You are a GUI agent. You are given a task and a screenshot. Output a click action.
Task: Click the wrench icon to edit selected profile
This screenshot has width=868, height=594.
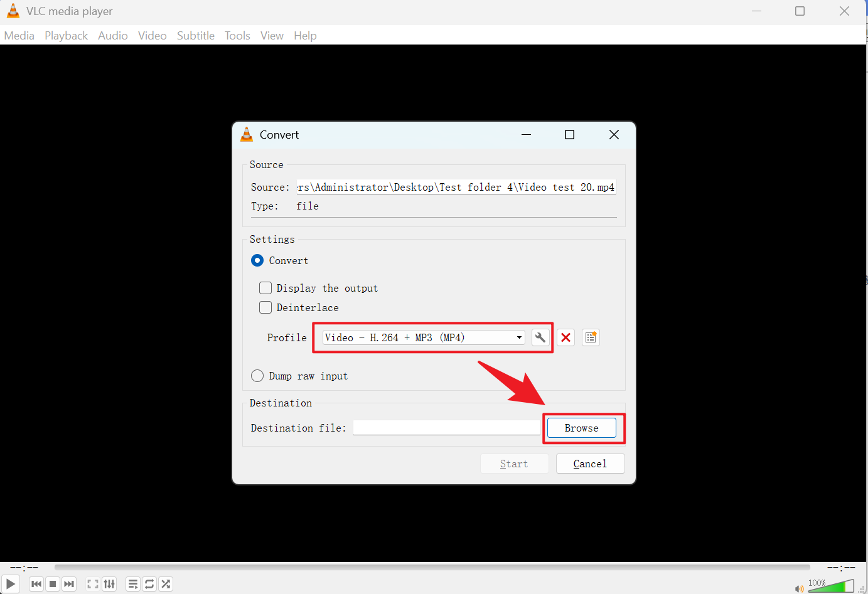[x=540, y=337]
